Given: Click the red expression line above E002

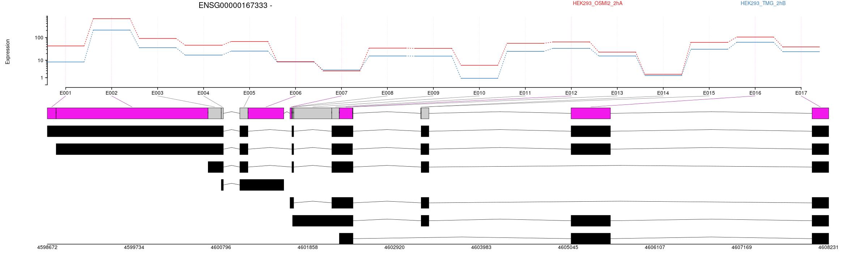Looking at the screenshot, I should pyautogui.click(x=111, y=18).
